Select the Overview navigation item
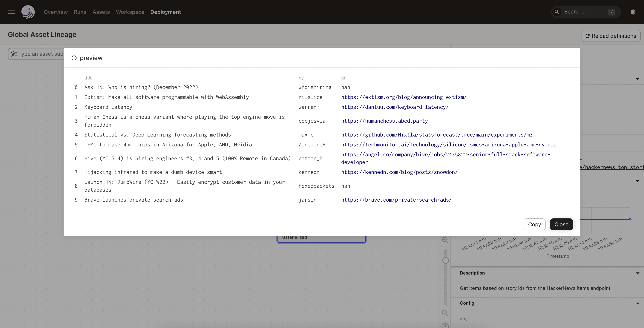This screenshot has height=328, width=644. point(56,12)
